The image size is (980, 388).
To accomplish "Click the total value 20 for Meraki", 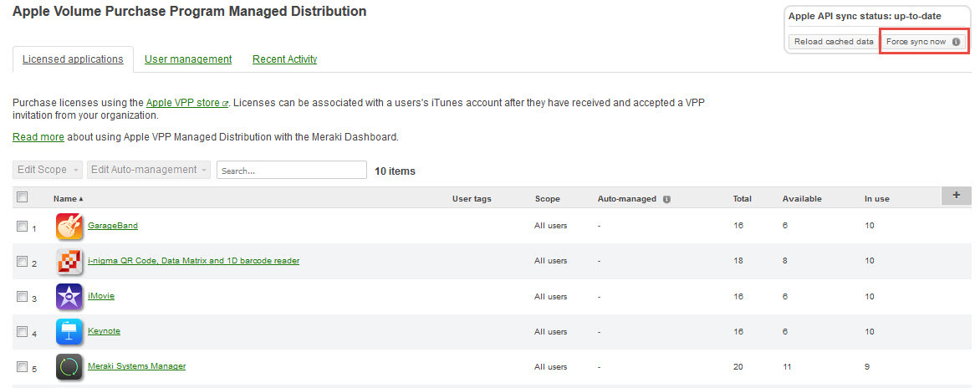I will tap(738, 367).
